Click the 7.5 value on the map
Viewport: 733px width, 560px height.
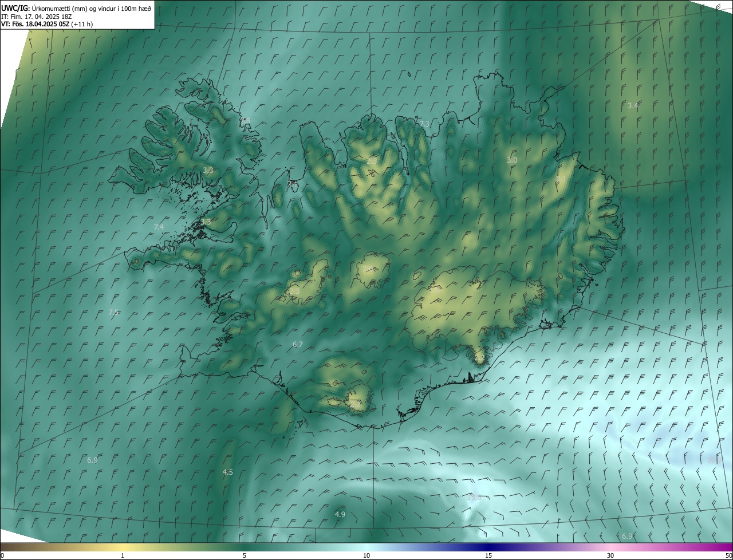pyautogui.click(x=113, y=312)
